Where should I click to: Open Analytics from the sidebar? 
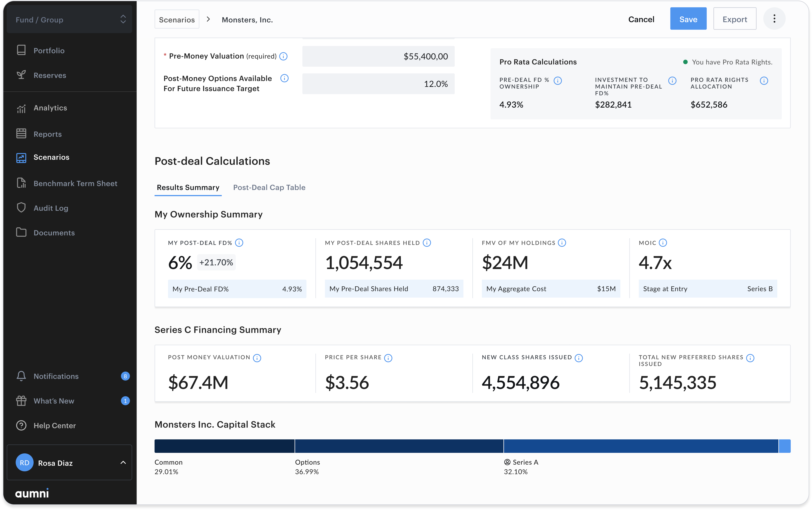click(50, 108)
